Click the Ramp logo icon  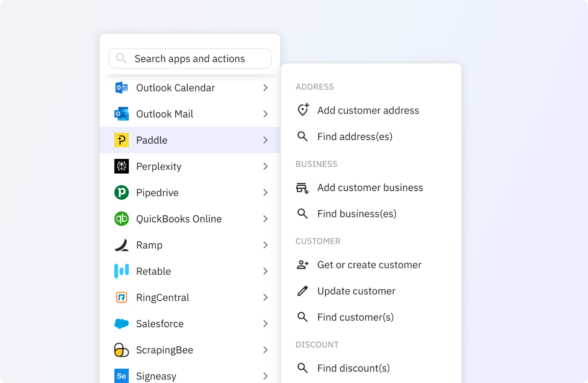coord(121,245)
